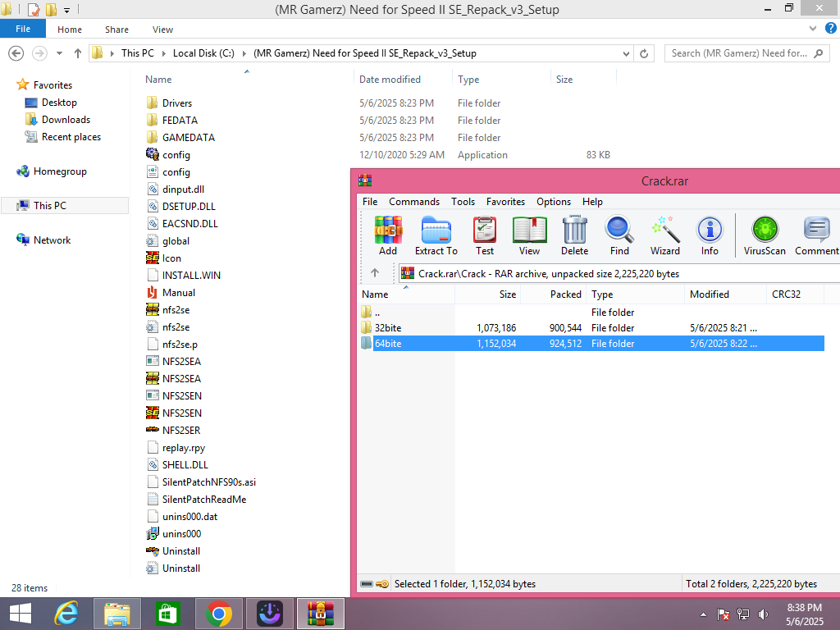Sort WinRAR list by Modified column
This screenshot has height=630, width=840.
pos(725,294)
